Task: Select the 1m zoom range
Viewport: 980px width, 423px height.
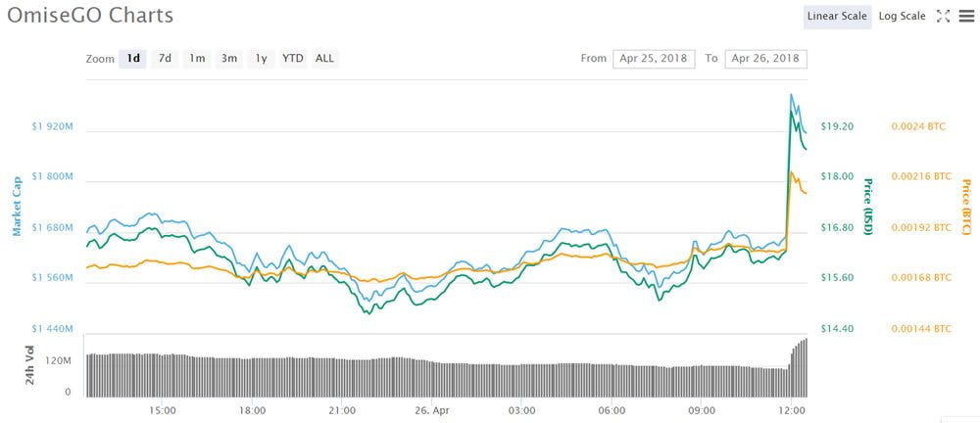Action: (197, 59)
